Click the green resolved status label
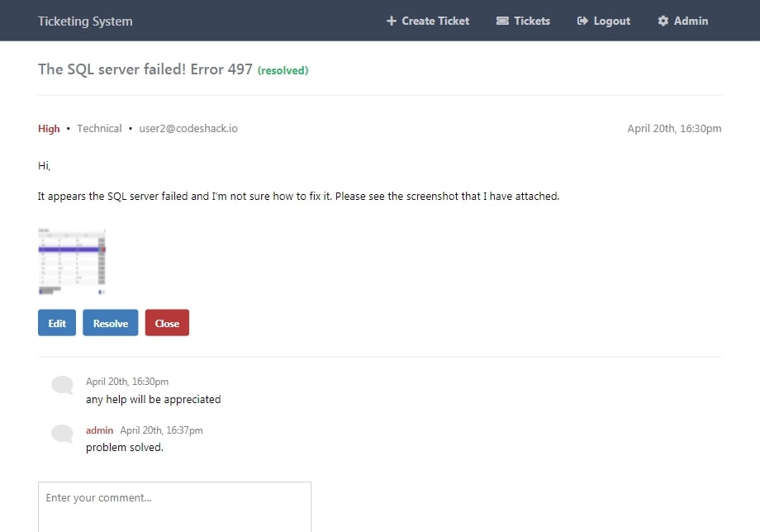The height and width of the screenshot is (532, 760). (x=283, y=71)
